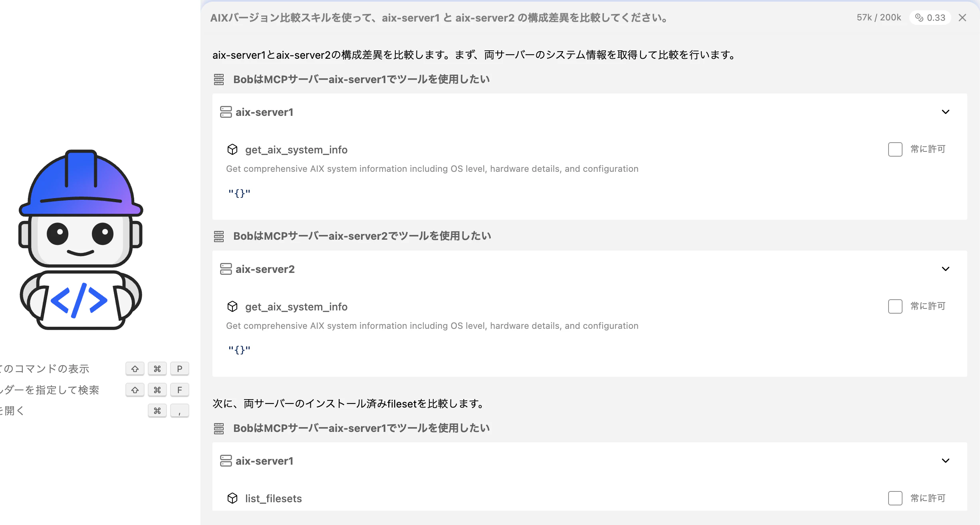Enable 常に許可 for list_filesets
980x525 pixels.
tap(895, 498)
